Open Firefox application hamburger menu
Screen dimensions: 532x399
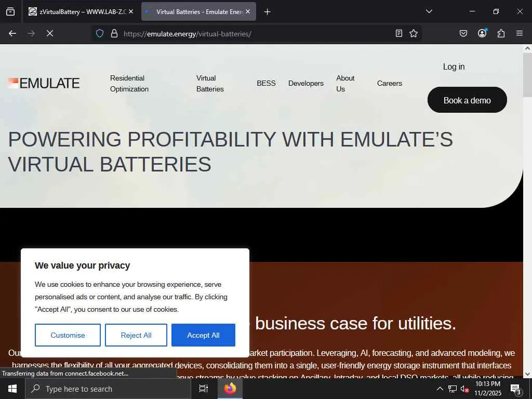pyautogui.click(x=520, y=33)
